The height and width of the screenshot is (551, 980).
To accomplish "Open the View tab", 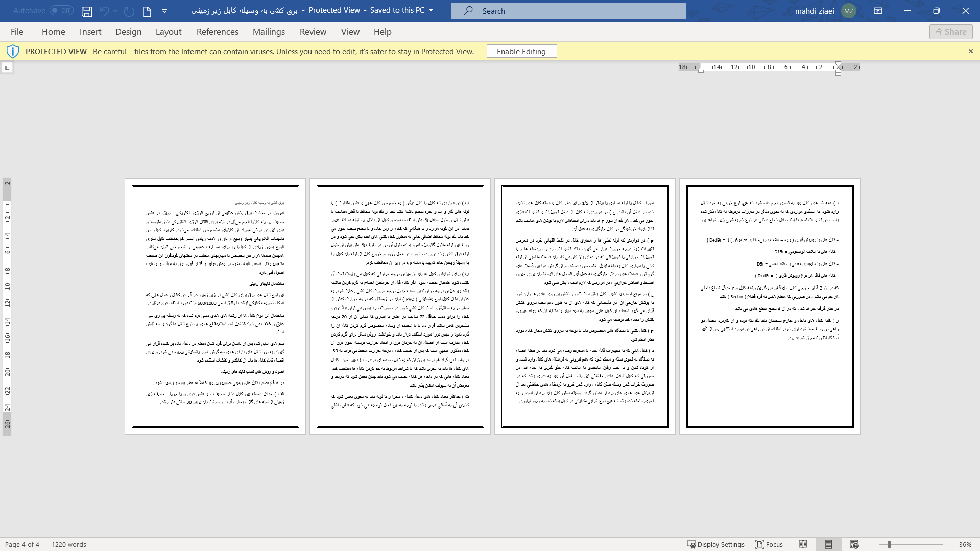I will [350, 32].
